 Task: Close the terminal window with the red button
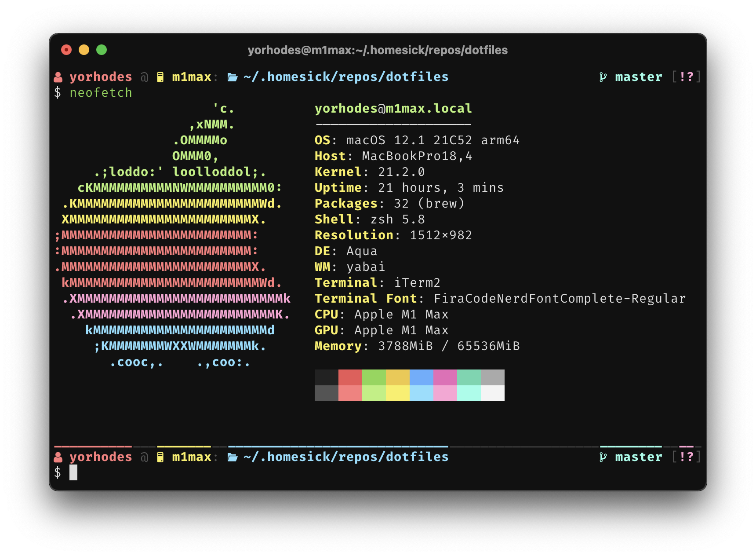tap(66, 50)
